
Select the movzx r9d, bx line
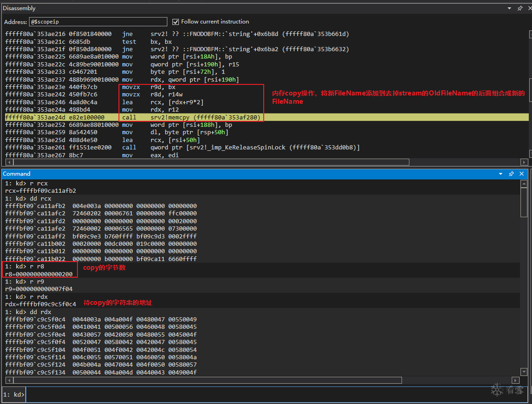90,87
